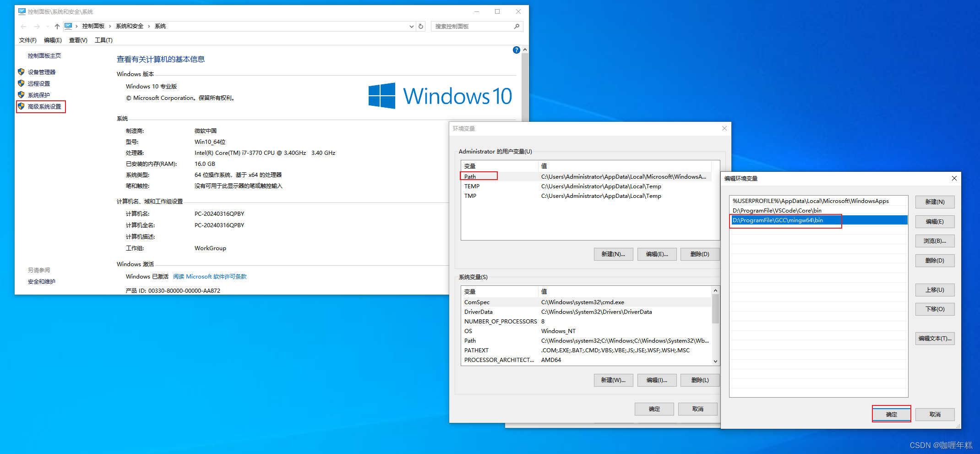Click Delete (删除(D)) in edit variable dialog

pyautogui.click(x=935, y=261)
